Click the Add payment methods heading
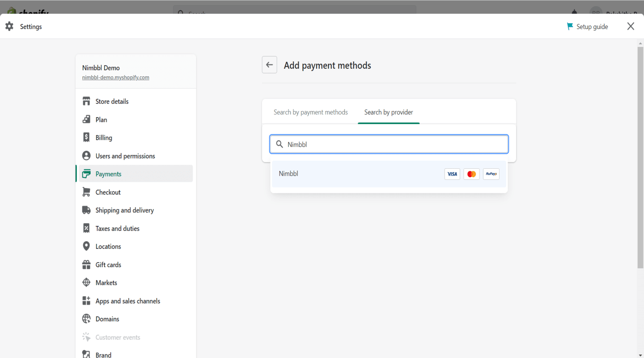644x358 pixels. click(327, 65)
